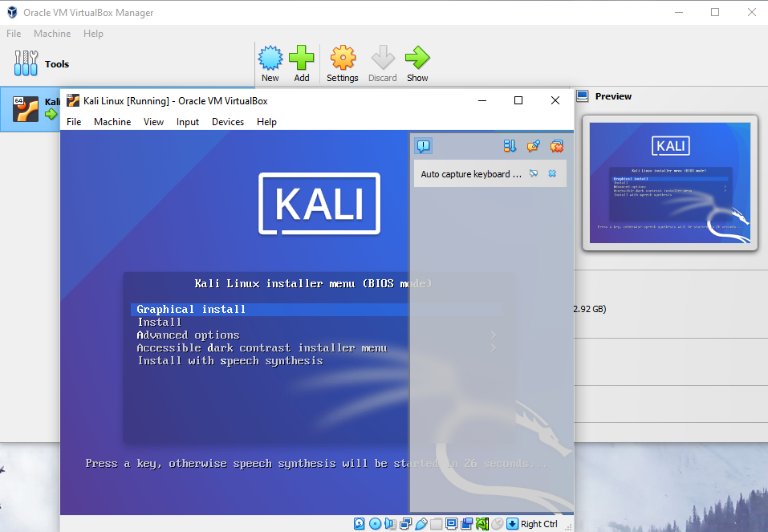Minimize the Kali Linux VM window

pyautogui.click(x=482, y=100)
